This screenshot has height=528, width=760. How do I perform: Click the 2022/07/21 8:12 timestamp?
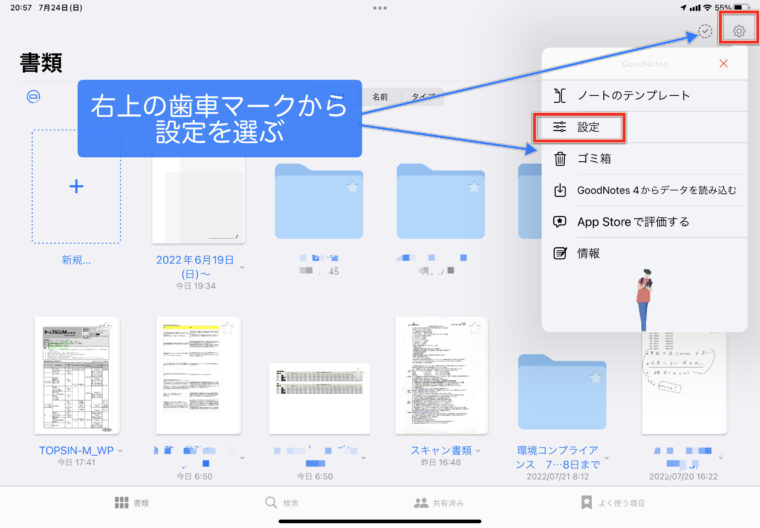pos(558,477)
